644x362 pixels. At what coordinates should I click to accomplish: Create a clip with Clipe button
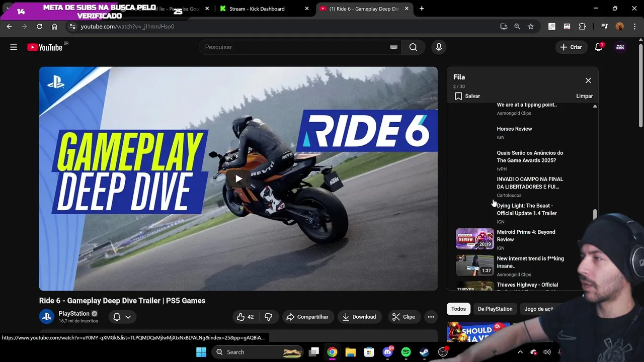pos(404,317)
